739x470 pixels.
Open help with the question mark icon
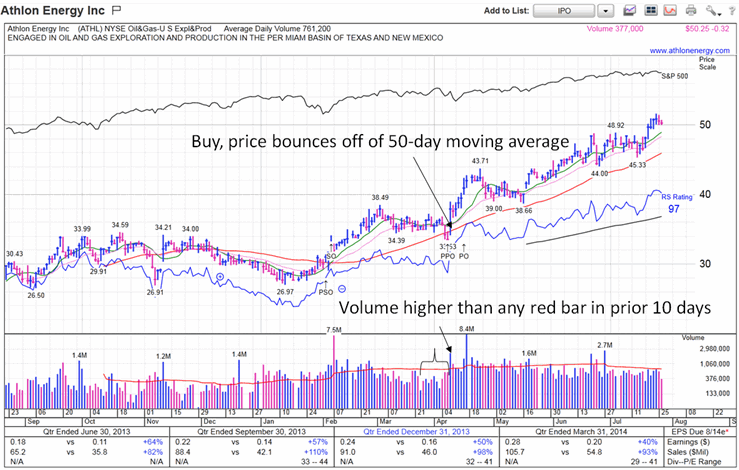[732, 10]
